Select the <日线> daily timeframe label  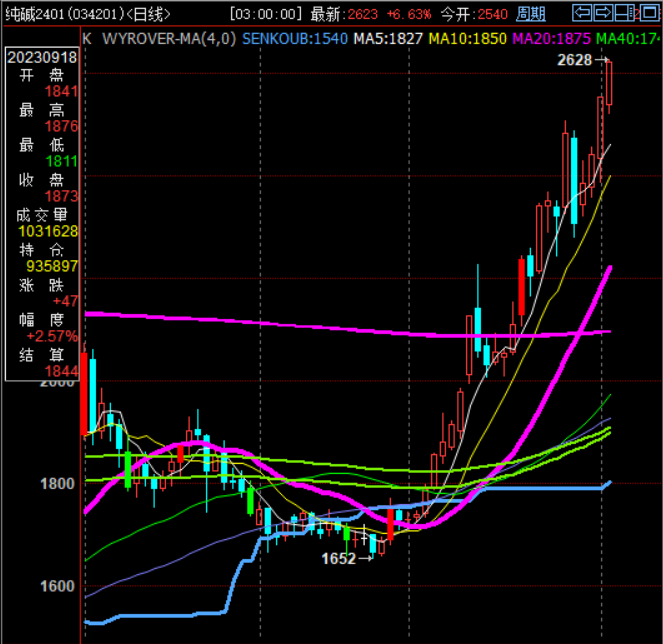[146, 14]
